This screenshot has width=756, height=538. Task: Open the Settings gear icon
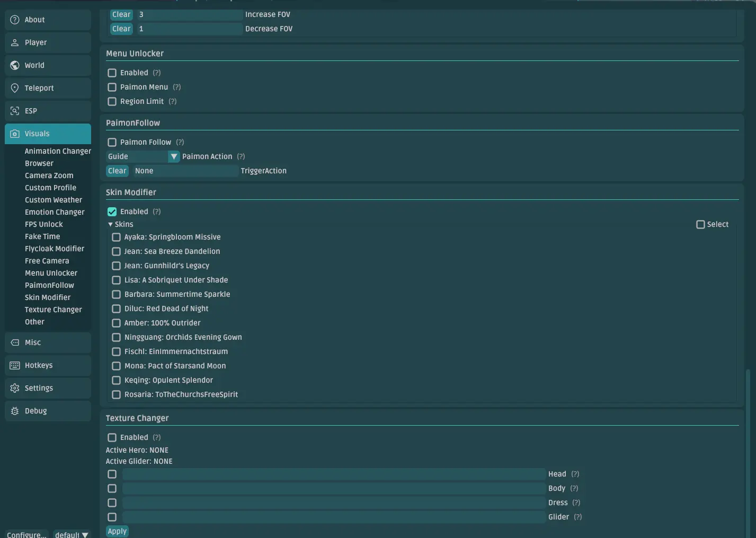[x=15, y=388]
